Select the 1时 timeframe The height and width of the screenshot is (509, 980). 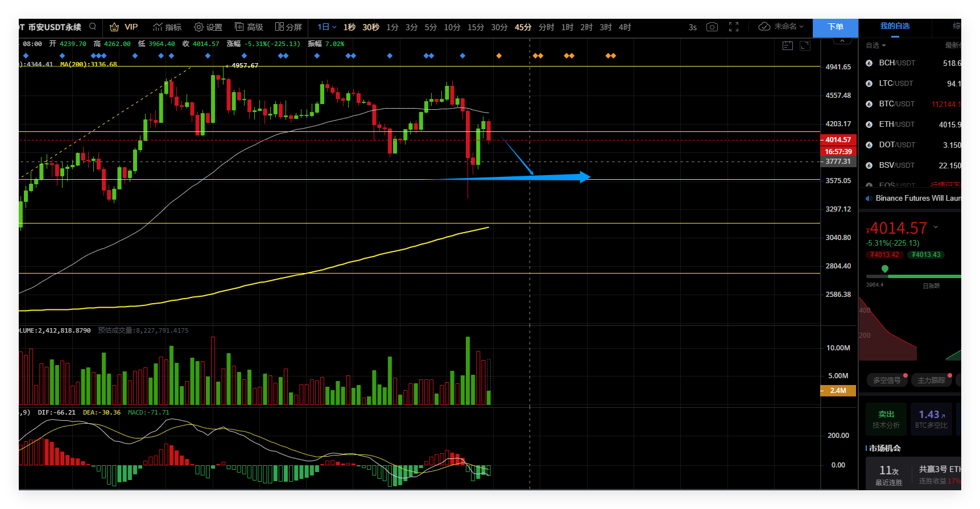(x=567, y=27)
